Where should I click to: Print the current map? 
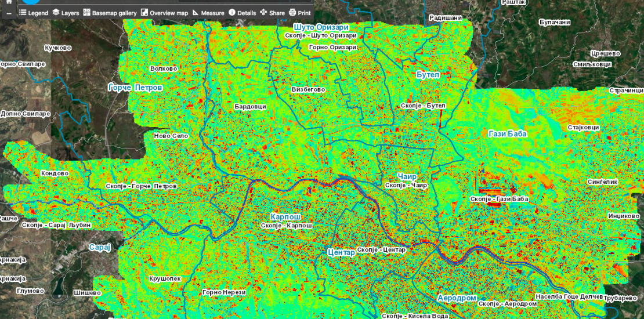coord(300,12)
